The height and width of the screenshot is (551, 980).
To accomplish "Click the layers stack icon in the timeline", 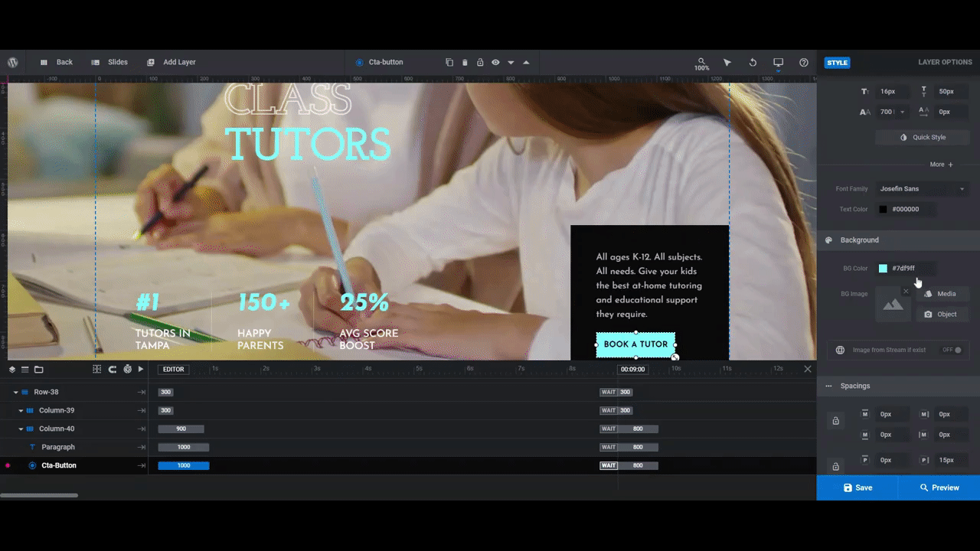I will (x=12, y=369).
